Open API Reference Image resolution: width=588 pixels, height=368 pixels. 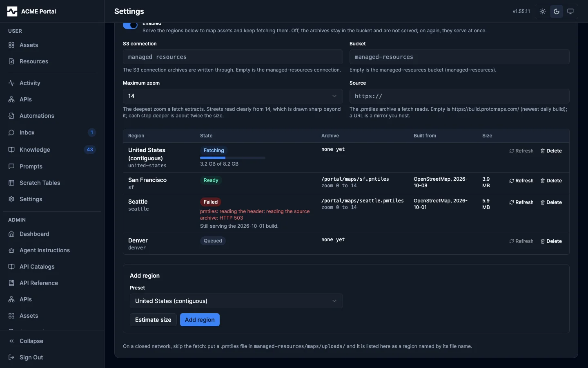point(52,283)
